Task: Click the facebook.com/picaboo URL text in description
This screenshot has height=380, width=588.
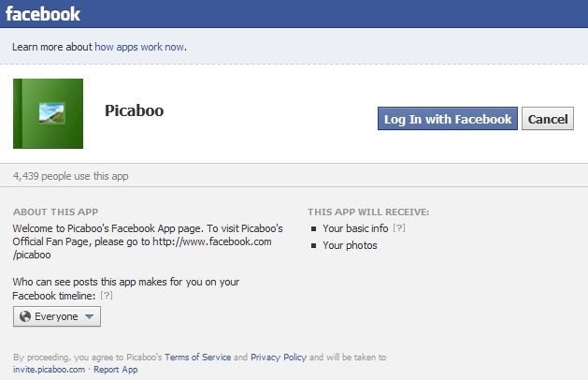Action: 142,248
